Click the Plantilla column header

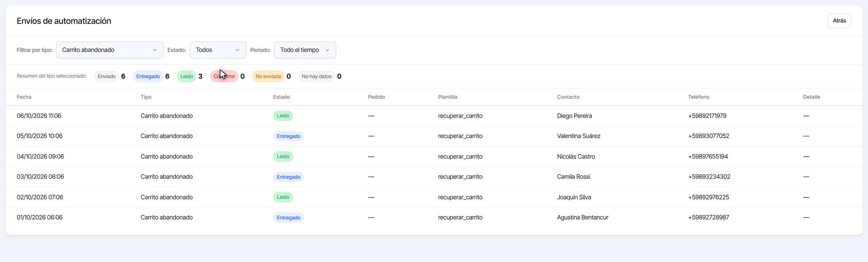click(x=448, y=97)
